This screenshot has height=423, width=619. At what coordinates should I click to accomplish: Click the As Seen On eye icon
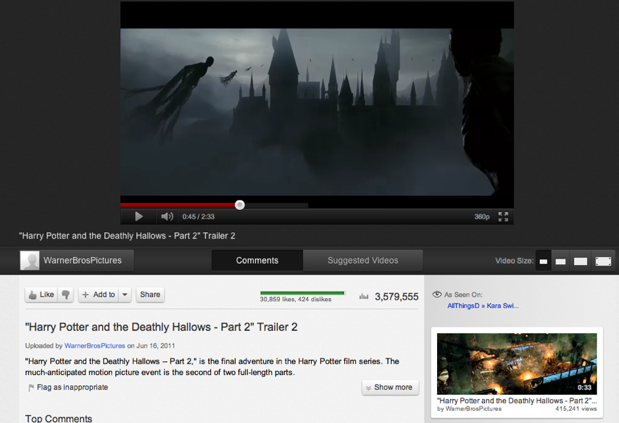click(437, 294)
